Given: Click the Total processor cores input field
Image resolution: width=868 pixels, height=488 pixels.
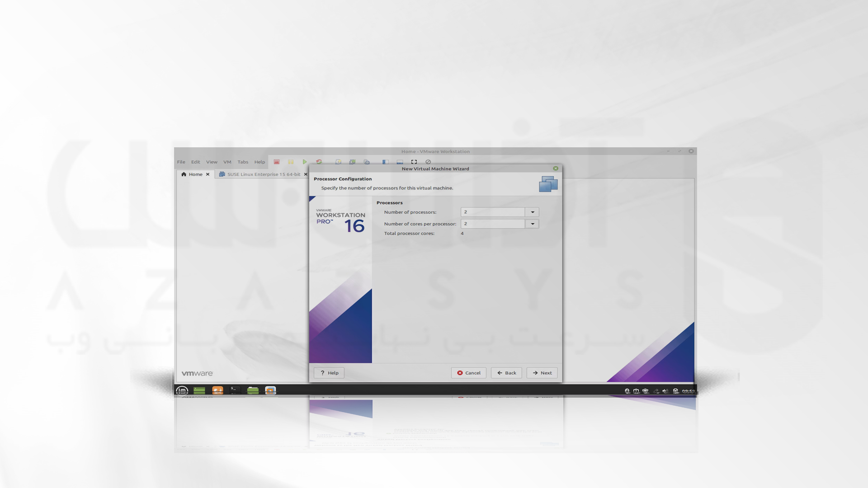Looking at the screenshot, I should (462, 232).
